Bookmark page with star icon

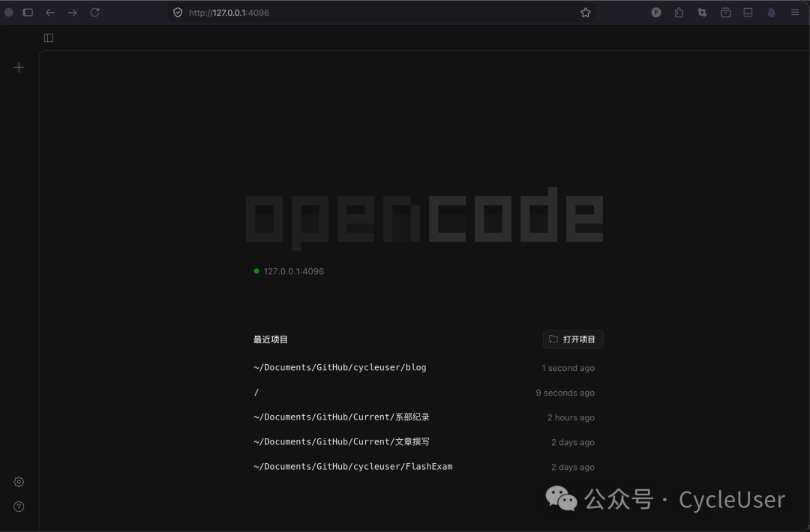(x=585, y=13)
